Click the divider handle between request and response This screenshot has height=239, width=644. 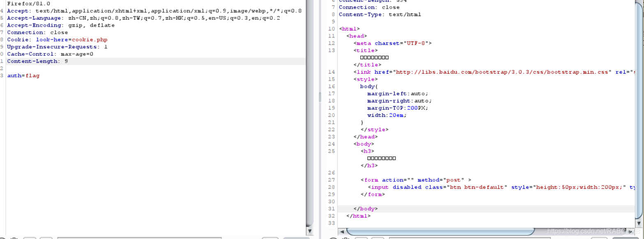pyautogui.click(x=320, y=97)
